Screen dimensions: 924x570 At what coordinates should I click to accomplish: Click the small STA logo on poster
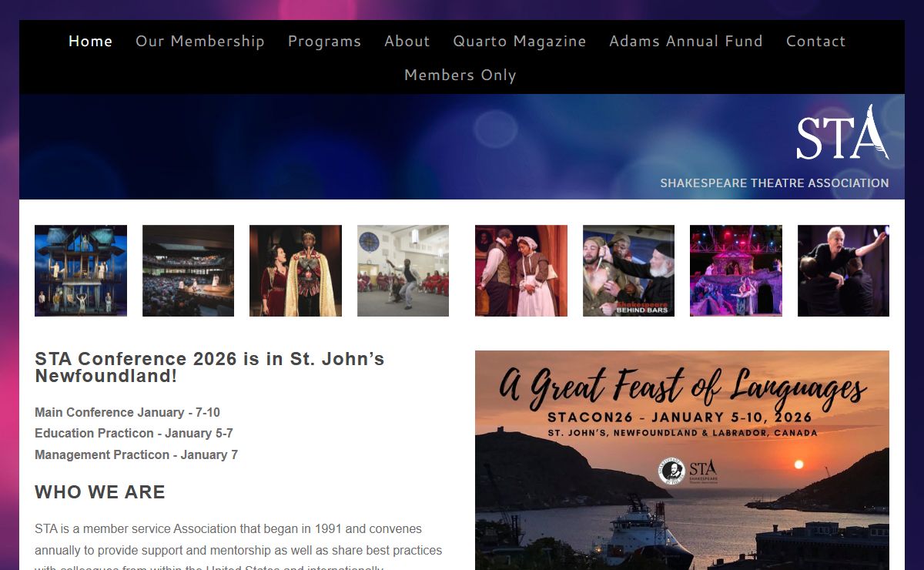pos(702,471)
